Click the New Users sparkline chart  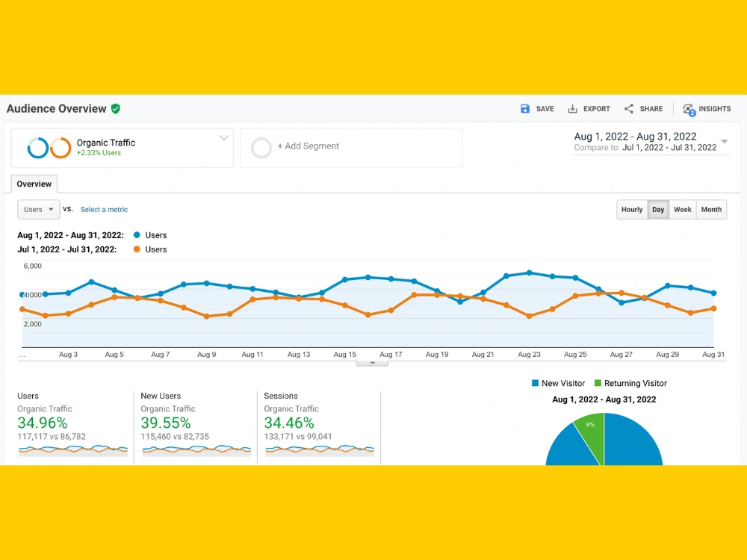click(196, 450)
